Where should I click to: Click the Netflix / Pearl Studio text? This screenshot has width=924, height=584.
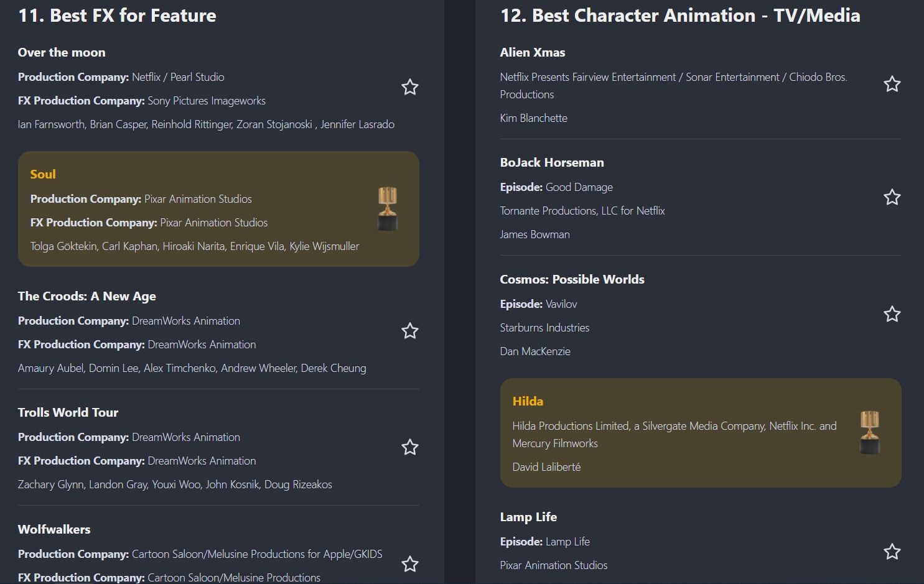pos(178,77)
